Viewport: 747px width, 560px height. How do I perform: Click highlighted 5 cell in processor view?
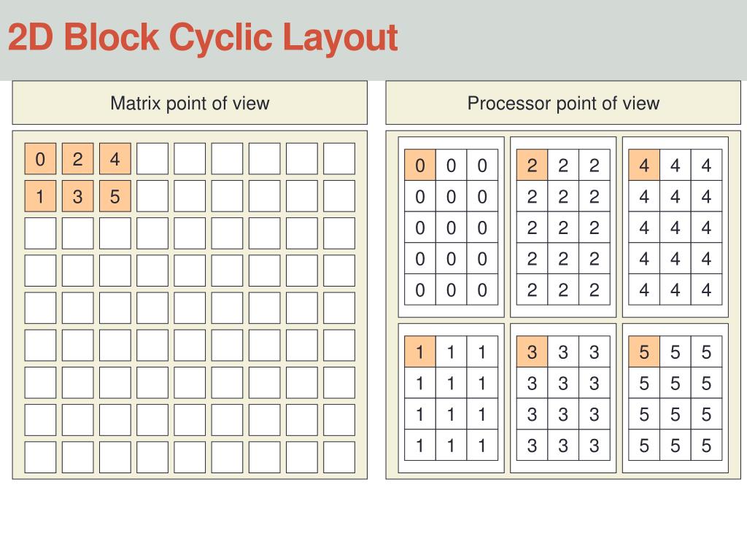click(x=644, y=351)
